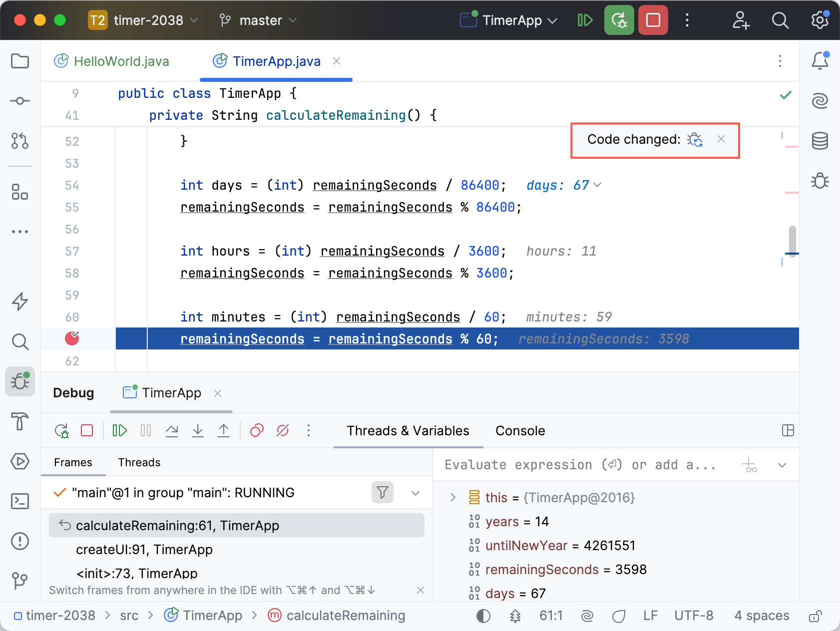
Task: Open the Build tool window
Action: click(x=20, y=422)
